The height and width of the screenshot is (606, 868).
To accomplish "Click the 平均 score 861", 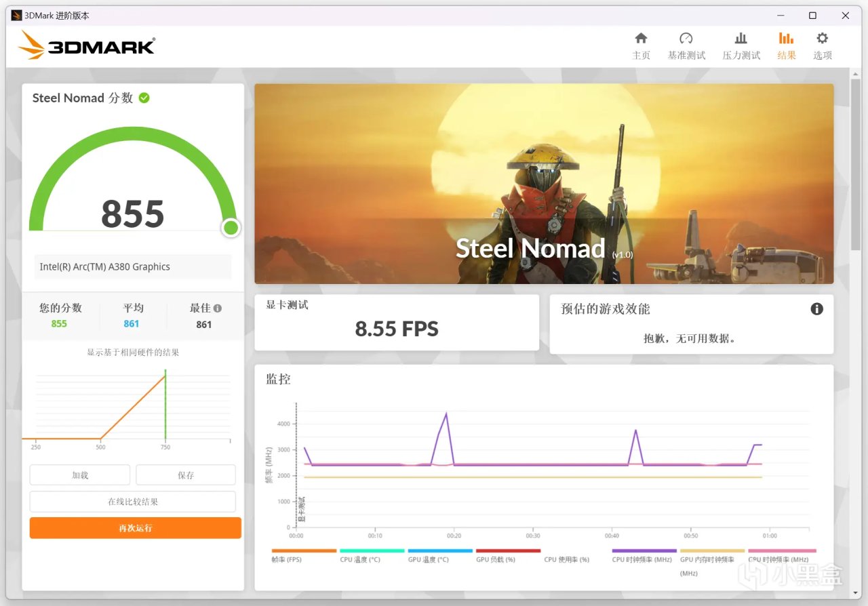I will (x=132, y=324).
